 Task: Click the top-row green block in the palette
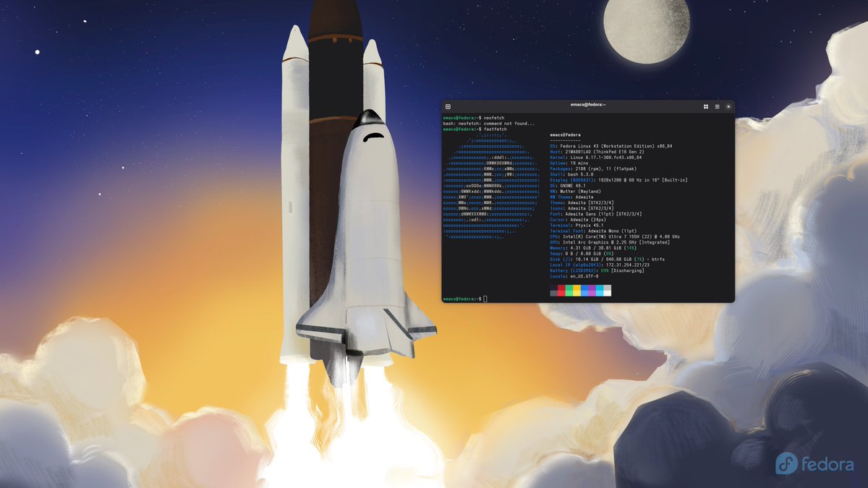point(569,288)
